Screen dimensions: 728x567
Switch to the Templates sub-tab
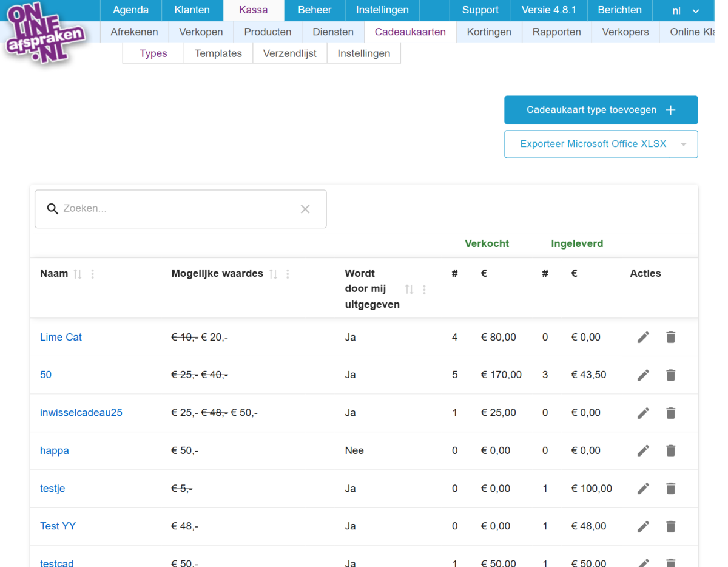pos(218,53)
